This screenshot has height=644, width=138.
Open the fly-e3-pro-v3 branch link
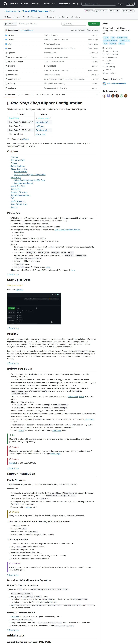[x=41, y=130]
